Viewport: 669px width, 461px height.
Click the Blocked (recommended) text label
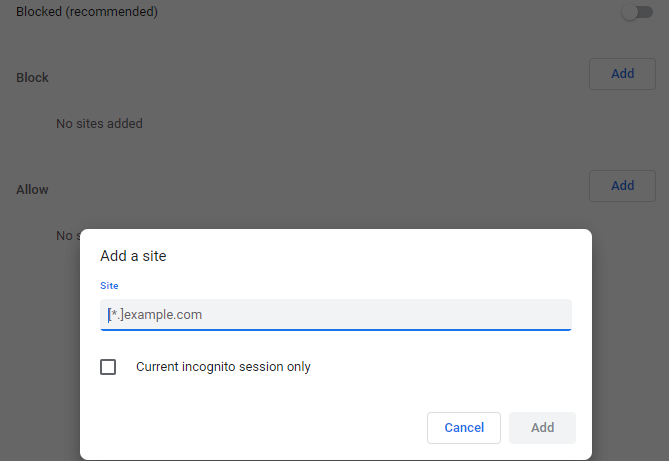pos(87,12)
